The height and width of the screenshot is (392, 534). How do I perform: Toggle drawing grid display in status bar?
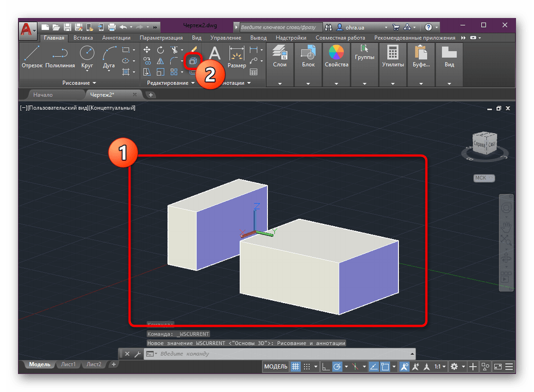[x=295, y=367]
